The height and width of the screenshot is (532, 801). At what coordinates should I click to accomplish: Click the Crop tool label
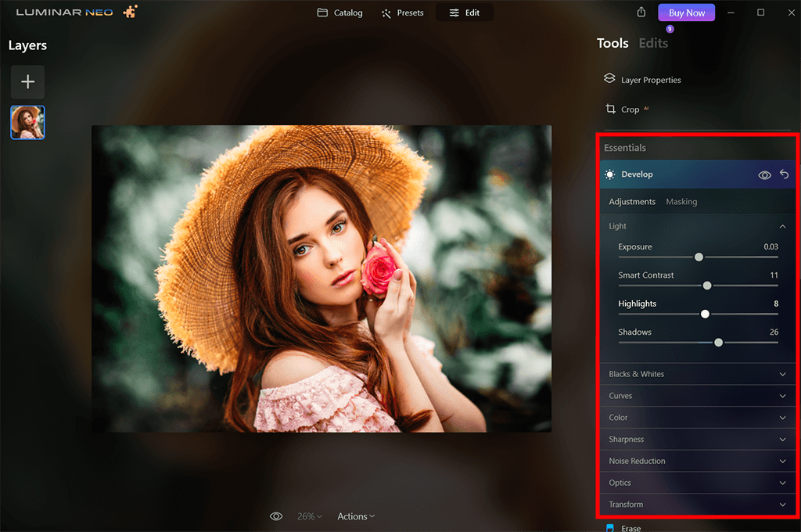[630, 110]
